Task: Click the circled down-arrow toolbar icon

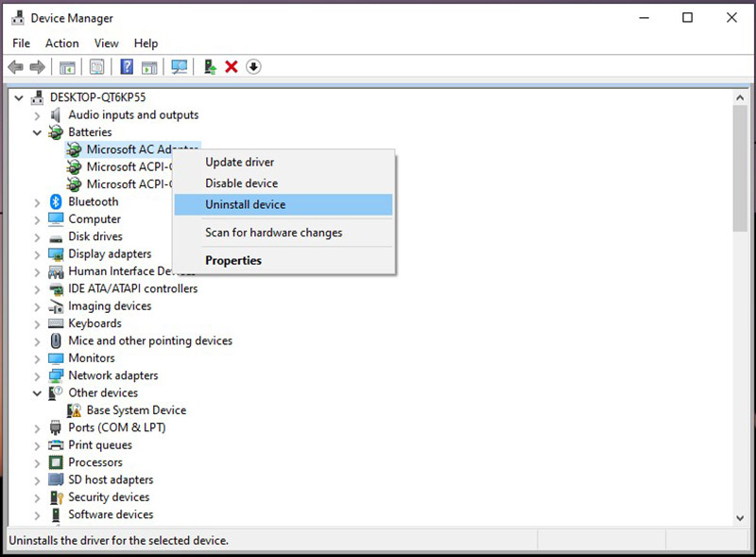Action: click(253, 66)
